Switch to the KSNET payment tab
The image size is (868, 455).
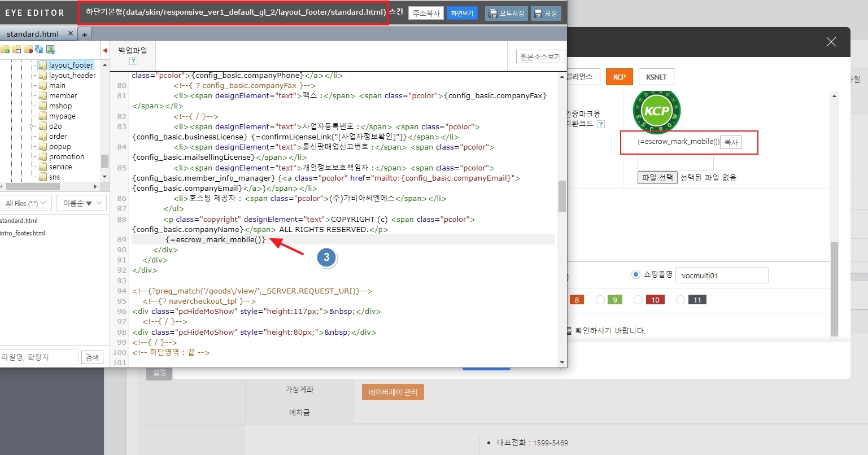(x=656, y=77)
